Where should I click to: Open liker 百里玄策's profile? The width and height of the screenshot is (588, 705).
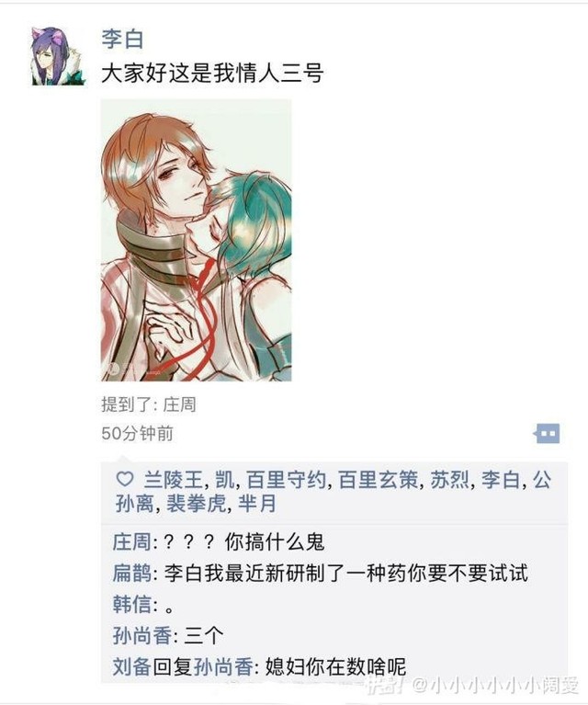(378, 480)
